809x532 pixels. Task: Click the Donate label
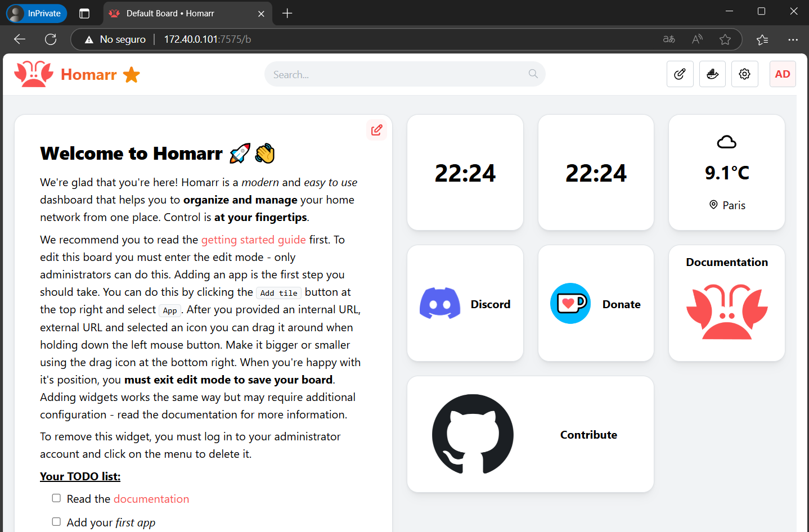coord(622,304)
